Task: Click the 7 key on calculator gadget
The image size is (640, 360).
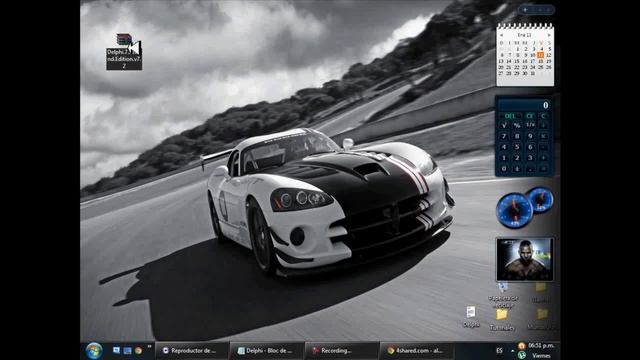Action: pyautogui.click(x=504, y=136)
